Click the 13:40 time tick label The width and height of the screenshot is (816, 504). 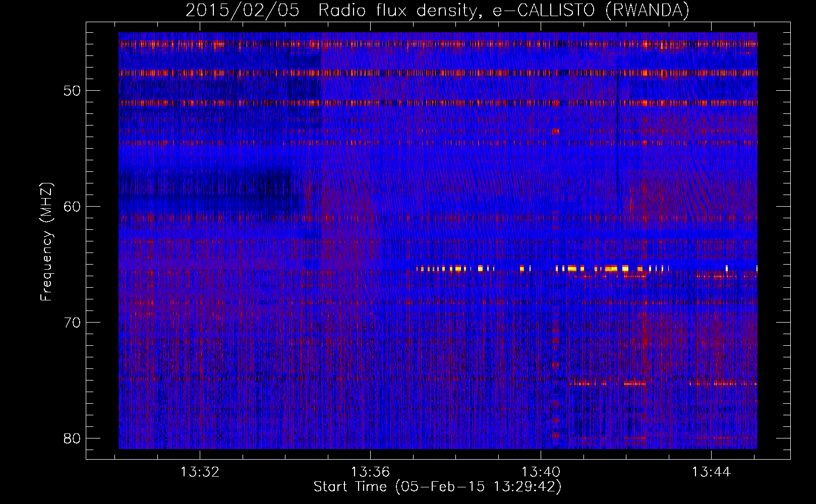pos(541,472)
